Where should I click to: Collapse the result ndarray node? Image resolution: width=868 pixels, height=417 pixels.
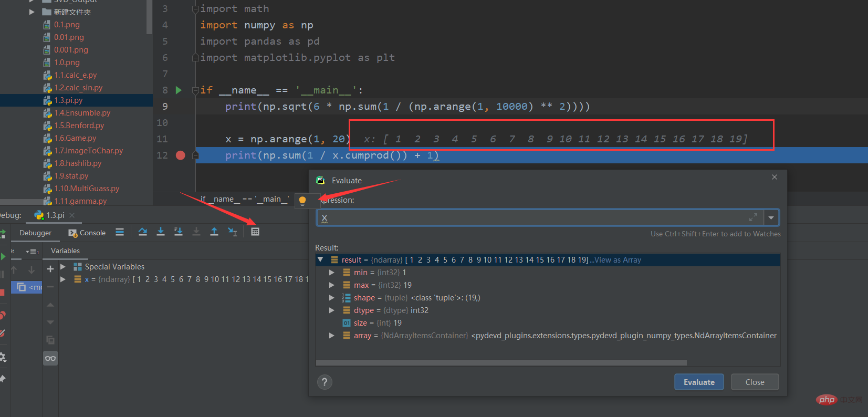coord(320,259)
